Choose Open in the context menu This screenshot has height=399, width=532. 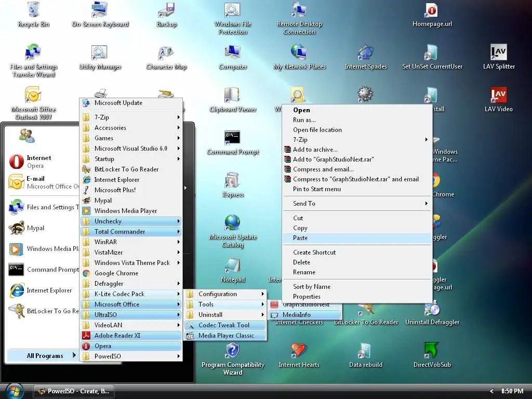pos(357,110)
